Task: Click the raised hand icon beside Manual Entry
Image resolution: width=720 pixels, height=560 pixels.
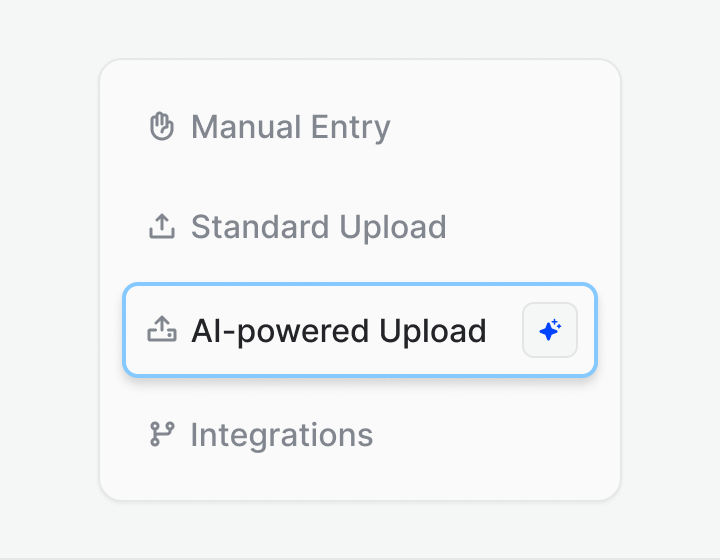Action: pyautogui.click(x=162, y=126)
